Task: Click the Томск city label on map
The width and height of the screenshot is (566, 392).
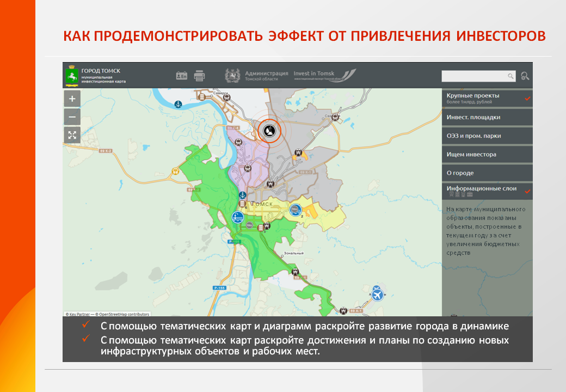Action: pyautogui.click(x=262, y=204)
